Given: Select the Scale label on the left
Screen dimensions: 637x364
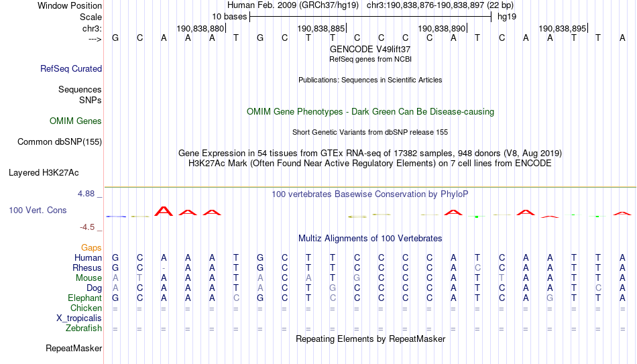Looking at the screenshot, I should pyautogui.click(x=91, y=17).
